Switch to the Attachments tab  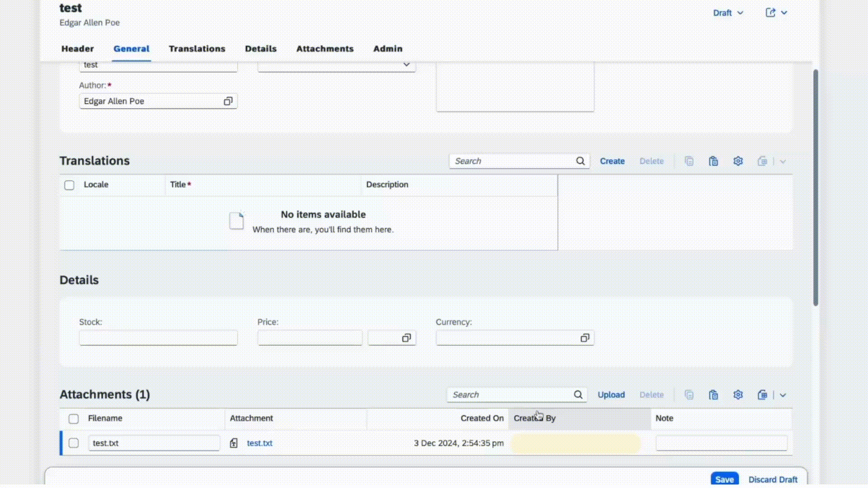point(325,49)
